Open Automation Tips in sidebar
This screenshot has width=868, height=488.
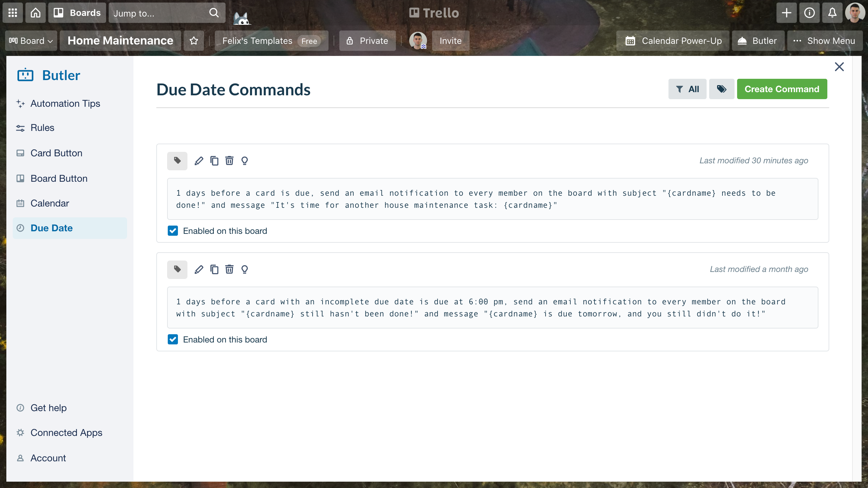coord(70,104)
